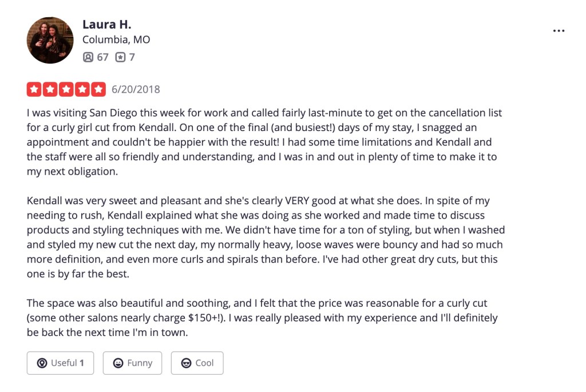Vote this review as Funny
Screen dimensions: 586x392
(132, 363)
